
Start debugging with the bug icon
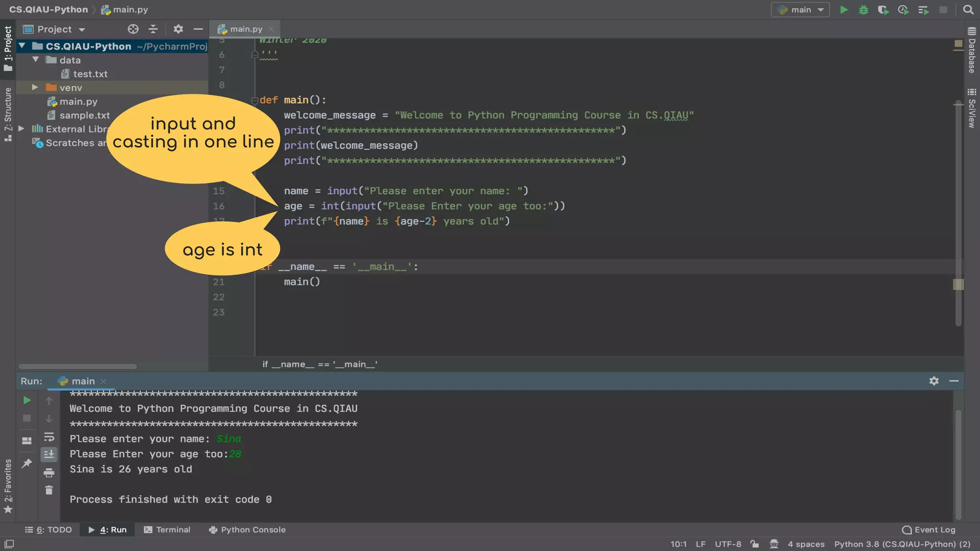point(863,10)
